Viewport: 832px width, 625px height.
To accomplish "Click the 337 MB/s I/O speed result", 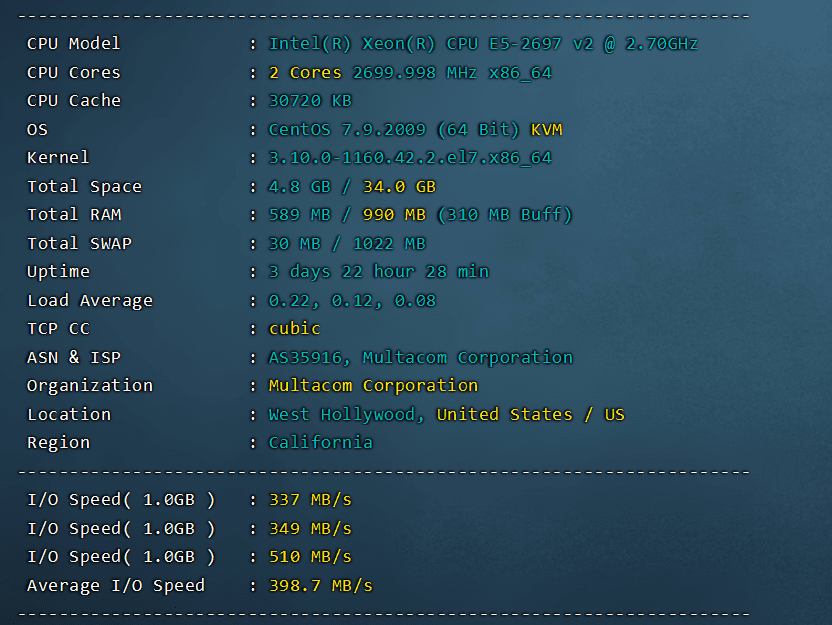I will 310,500.
